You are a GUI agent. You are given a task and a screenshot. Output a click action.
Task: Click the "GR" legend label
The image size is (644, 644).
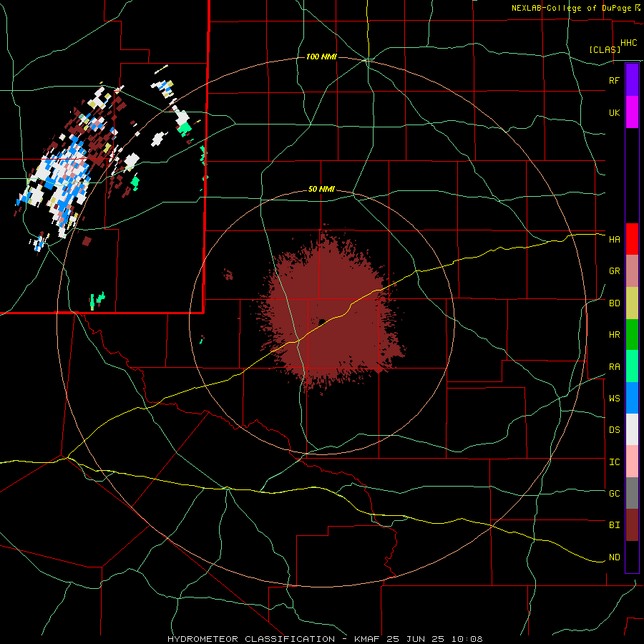(x=614, y=271)
